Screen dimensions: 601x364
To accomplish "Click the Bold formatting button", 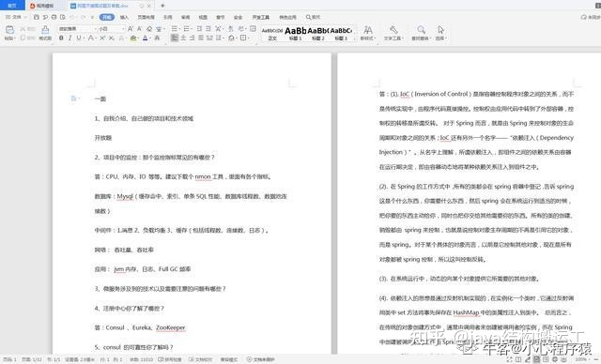I will pyautogui.click(x=61, y=38).
